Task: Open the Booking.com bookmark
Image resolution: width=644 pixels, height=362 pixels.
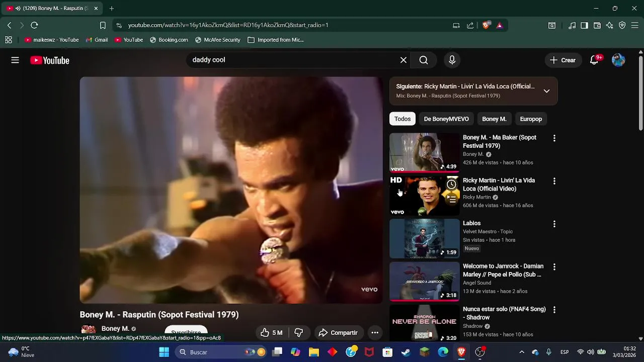Action: point(169,40)
